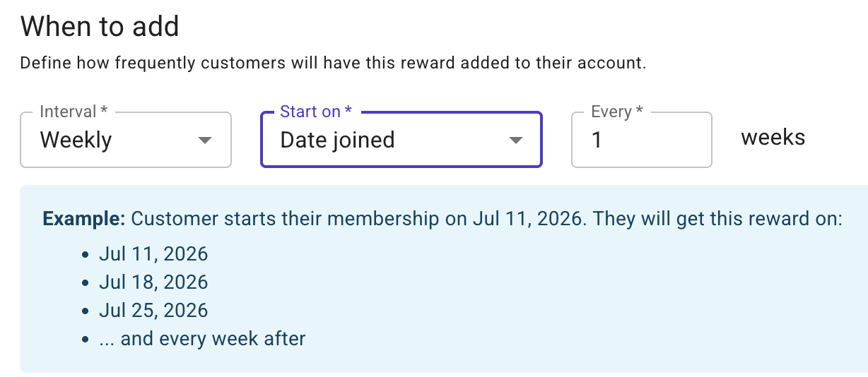Viewport: 868px width, 377px height.
Task: Click the reward frequency description text
Action: coord(334,63)
